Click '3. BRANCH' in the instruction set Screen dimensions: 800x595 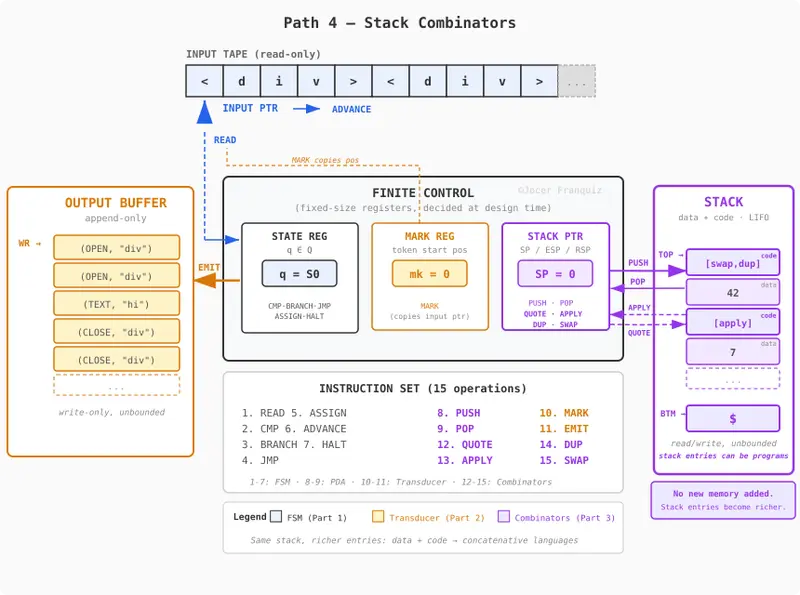tap(269, 444)
